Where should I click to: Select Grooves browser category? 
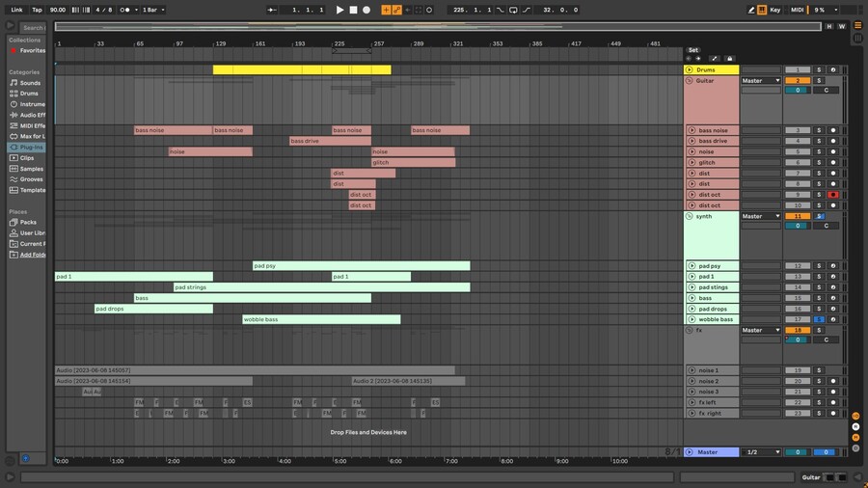coord(27,179)
